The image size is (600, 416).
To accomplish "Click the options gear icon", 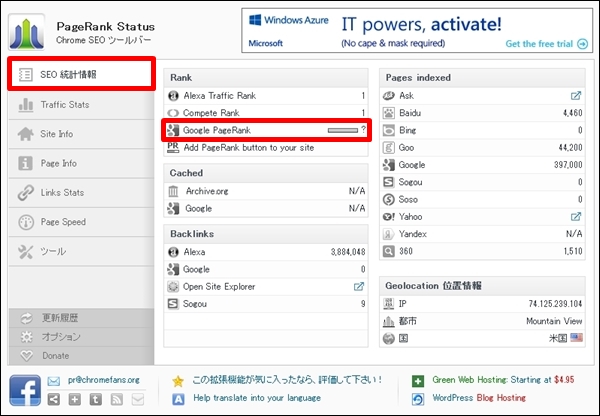I will tap(26, 337).
